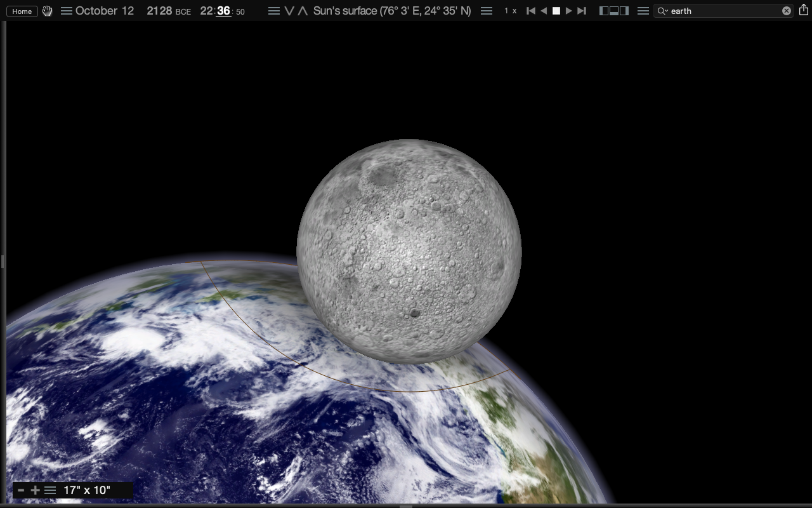Toggle the right side panel
The image size is (812, 508).
624,11
